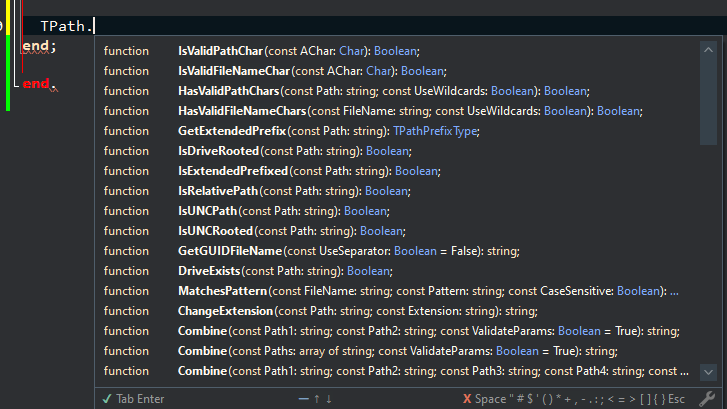Pick ChangeExtension from completion list
The height and width of the screenshot is (409, 727).
tap(223, 311)
